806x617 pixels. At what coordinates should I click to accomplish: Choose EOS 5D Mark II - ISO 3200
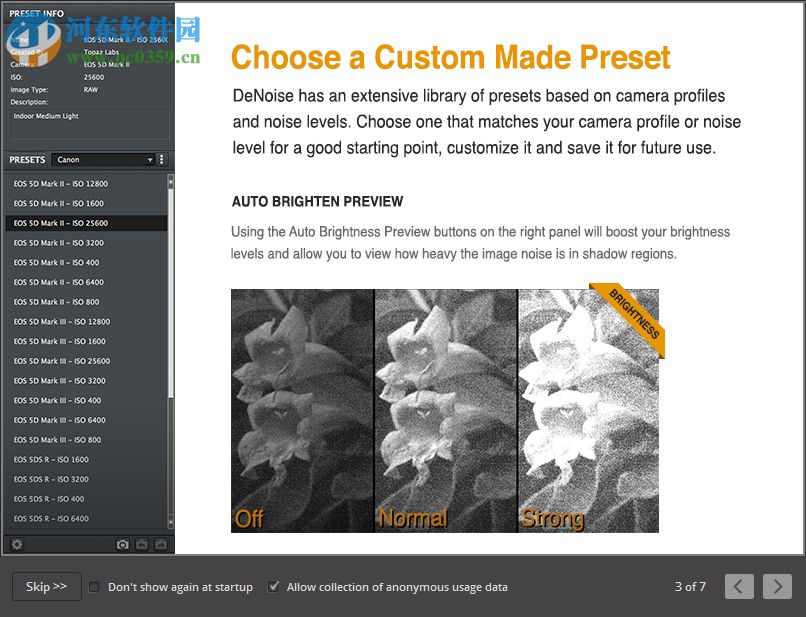tap(86, 243)
